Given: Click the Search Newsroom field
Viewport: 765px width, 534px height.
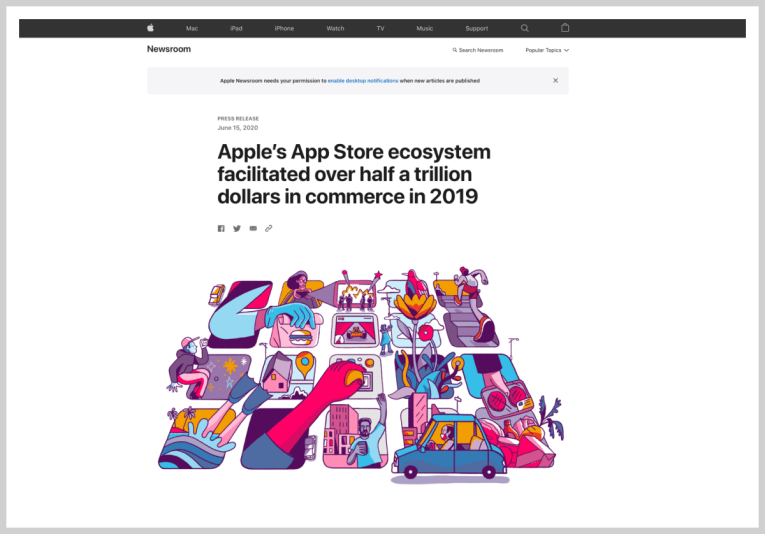Looking at the screenshot, I should click(478, 50).
